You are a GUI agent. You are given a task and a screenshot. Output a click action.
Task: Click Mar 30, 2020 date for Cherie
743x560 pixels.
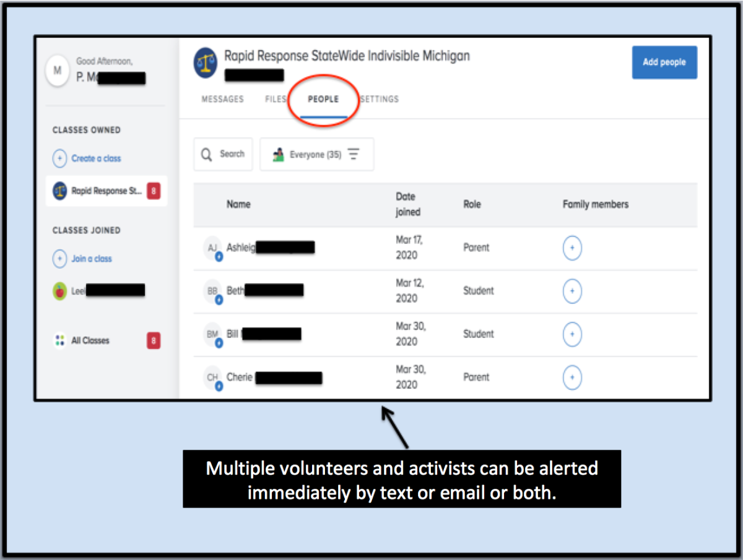(x=411, y=377)
